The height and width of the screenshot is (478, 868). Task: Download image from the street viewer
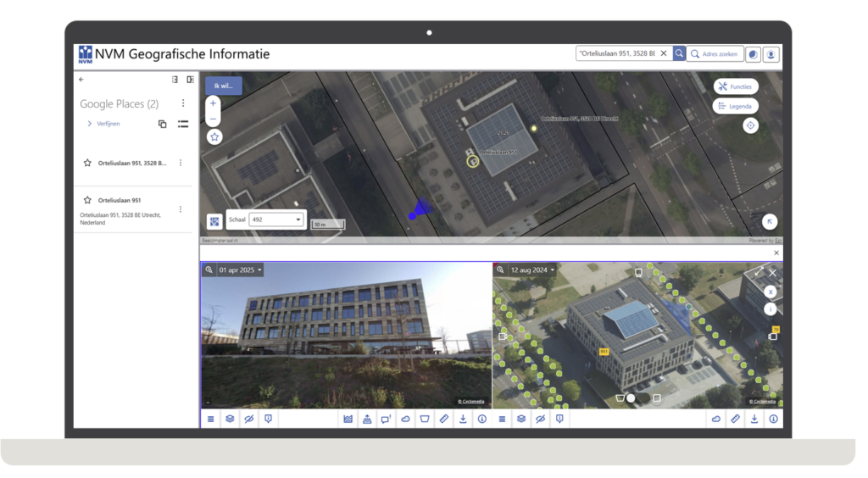463,420
